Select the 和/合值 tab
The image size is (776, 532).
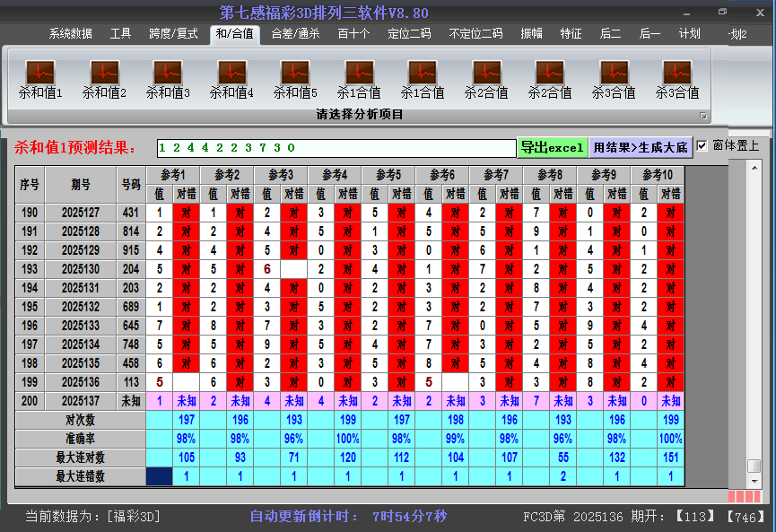point(234,34)
